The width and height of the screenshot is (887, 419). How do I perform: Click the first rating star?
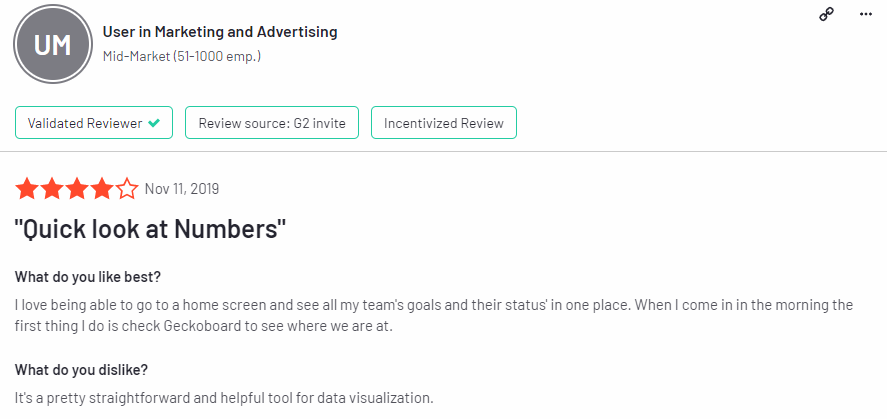click(x=26, y=189)
